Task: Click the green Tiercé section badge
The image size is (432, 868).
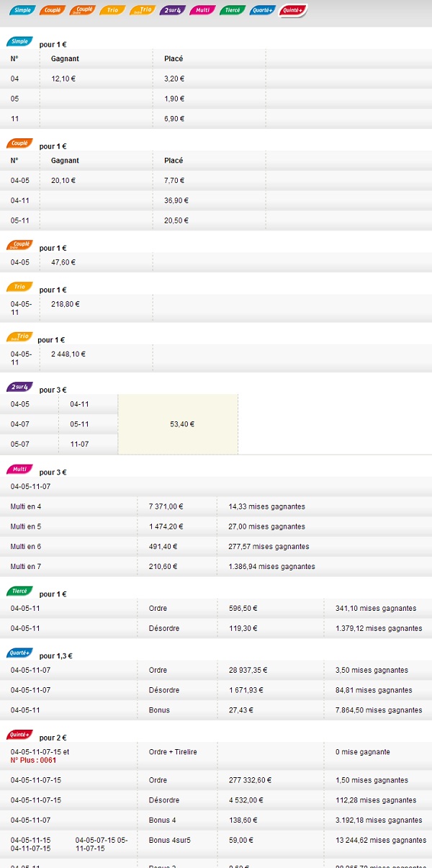Action: tap(19, 591)
